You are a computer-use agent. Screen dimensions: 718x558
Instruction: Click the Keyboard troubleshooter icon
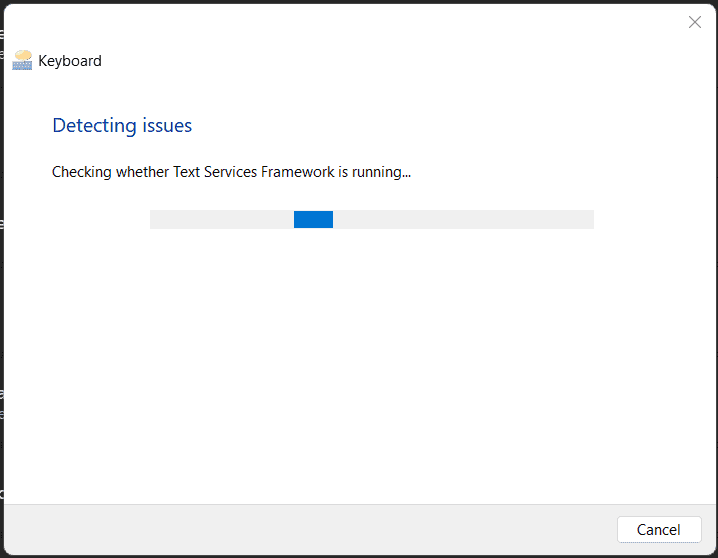click(22, 61)
